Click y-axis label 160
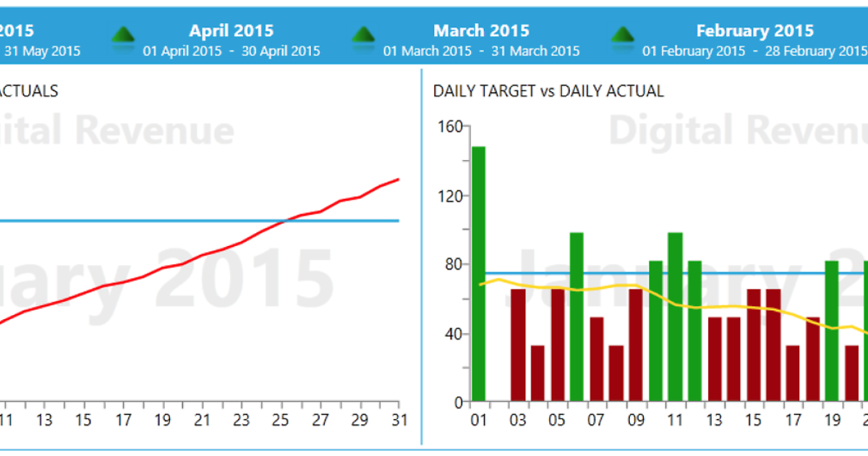The width and height of the screenshot is (868, 456). tap(451, 127)
